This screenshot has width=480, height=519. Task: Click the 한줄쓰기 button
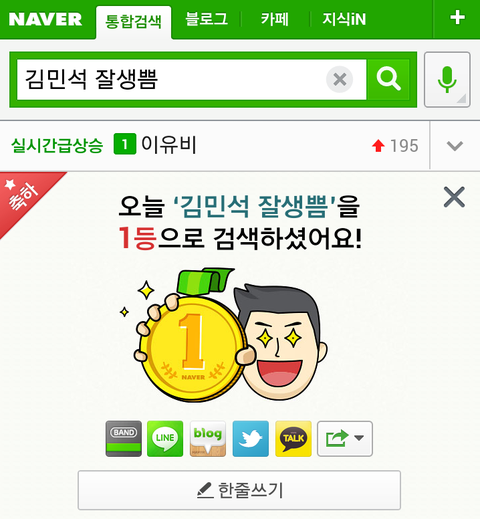coord(239,490)
